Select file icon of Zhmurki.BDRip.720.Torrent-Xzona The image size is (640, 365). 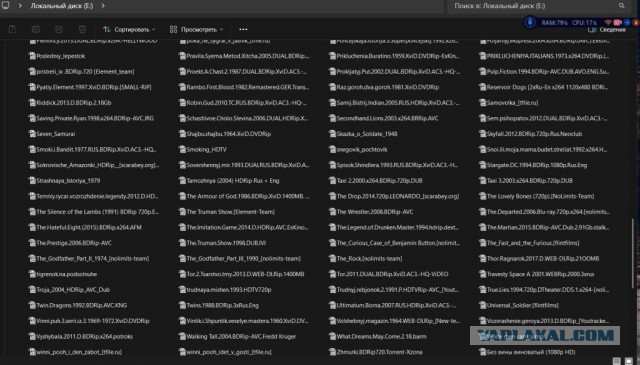(332, 352)
